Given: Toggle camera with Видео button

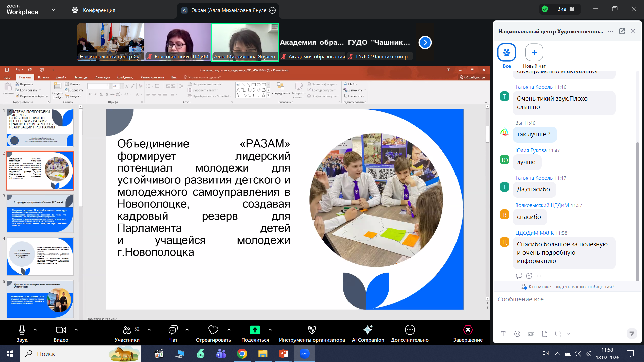Looking at the screenshot, I should pos(61,330).
